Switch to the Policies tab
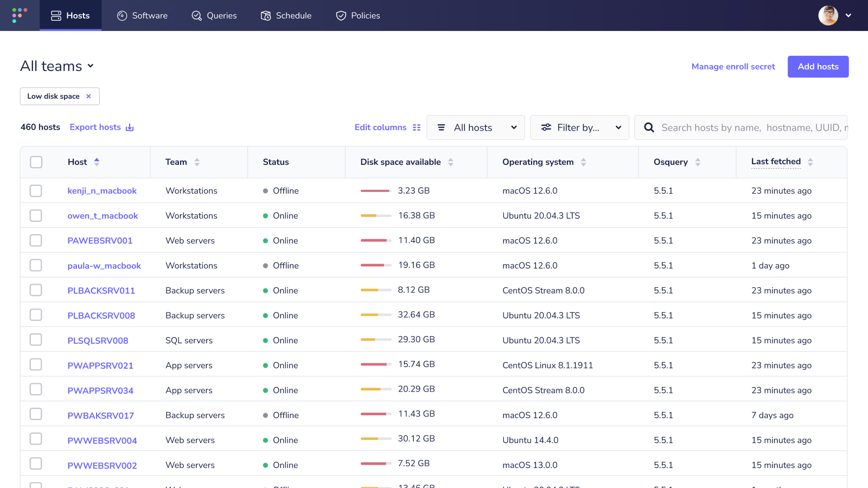This screenshot has width=868, height=488. point(358,16)
